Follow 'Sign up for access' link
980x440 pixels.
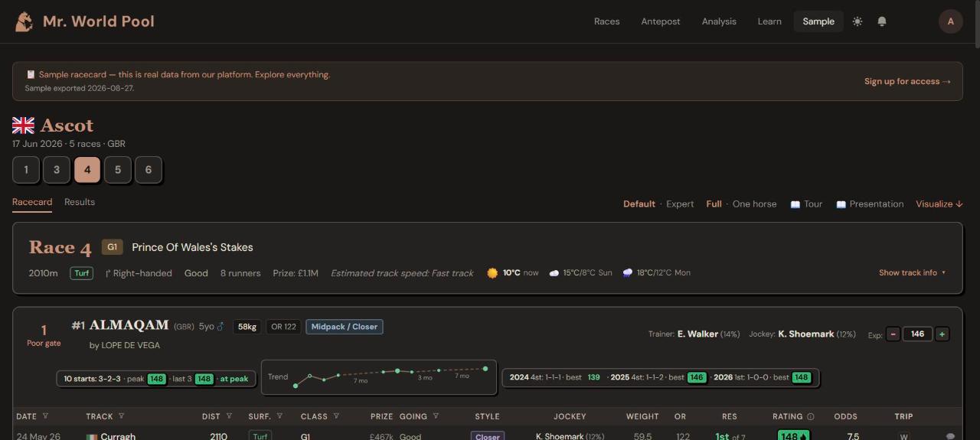click(907, 81)
